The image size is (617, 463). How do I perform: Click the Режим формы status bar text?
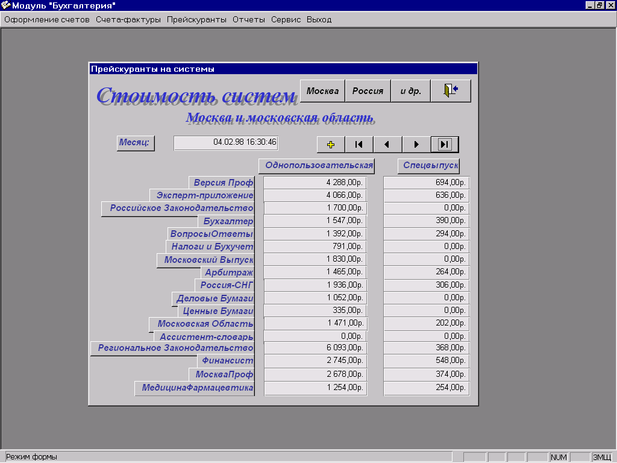(31, 457)
